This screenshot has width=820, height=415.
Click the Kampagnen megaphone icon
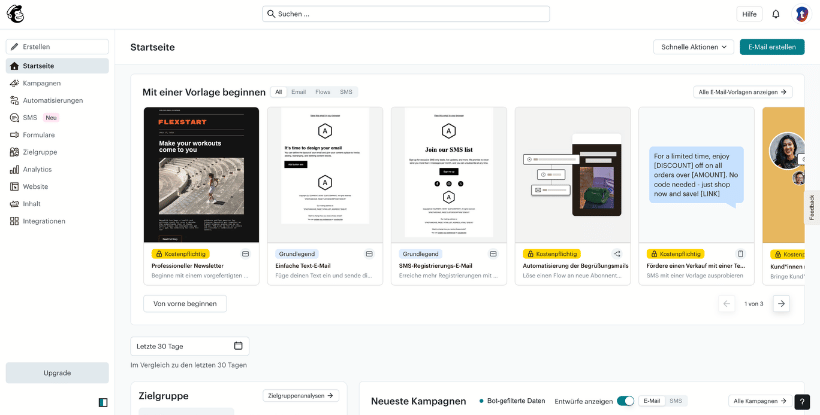[x=15, y=83]
